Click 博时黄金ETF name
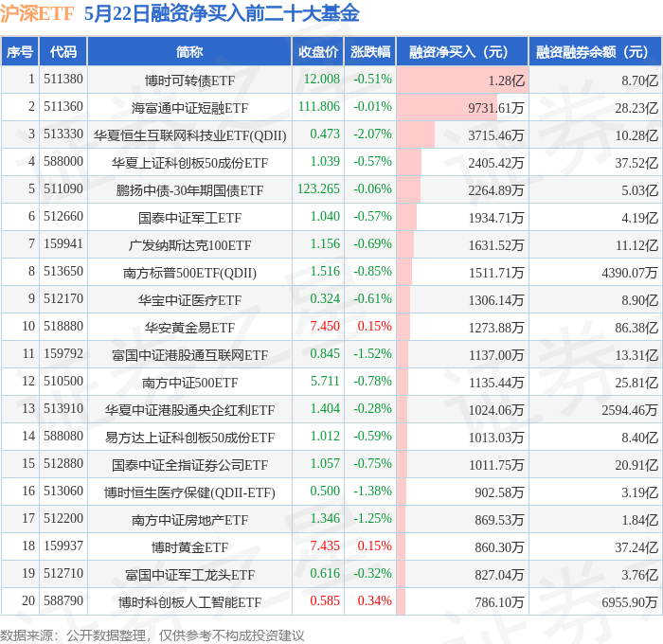Screen dimensions: 663x644 [x=189, y=547]
